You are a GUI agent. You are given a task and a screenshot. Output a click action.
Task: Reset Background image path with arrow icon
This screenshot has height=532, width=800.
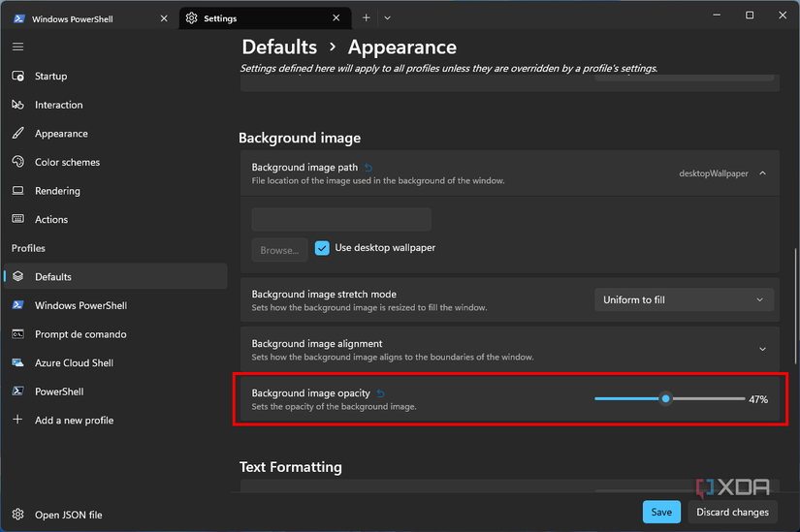coord(368,168)
